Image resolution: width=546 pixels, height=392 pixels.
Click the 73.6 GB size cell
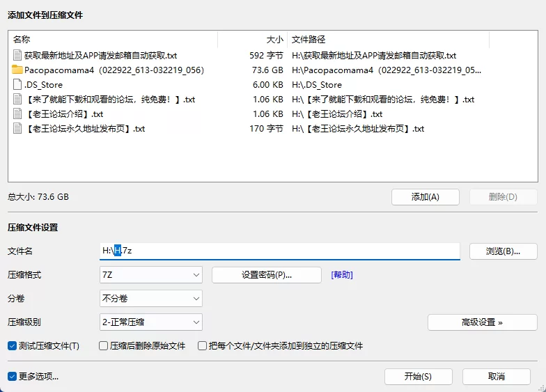click(267, 70)
